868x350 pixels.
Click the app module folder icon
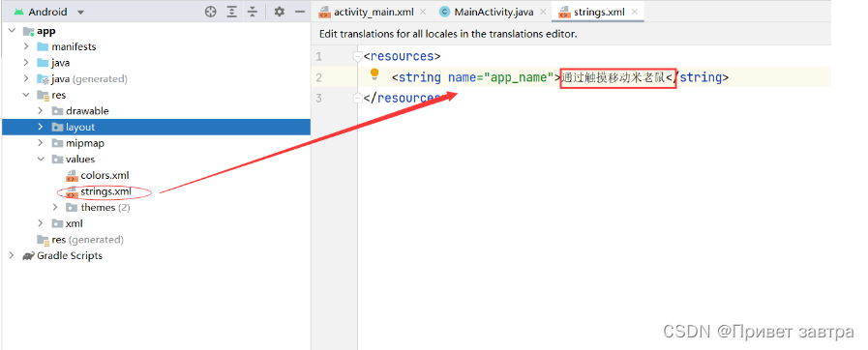coord(28,32)
